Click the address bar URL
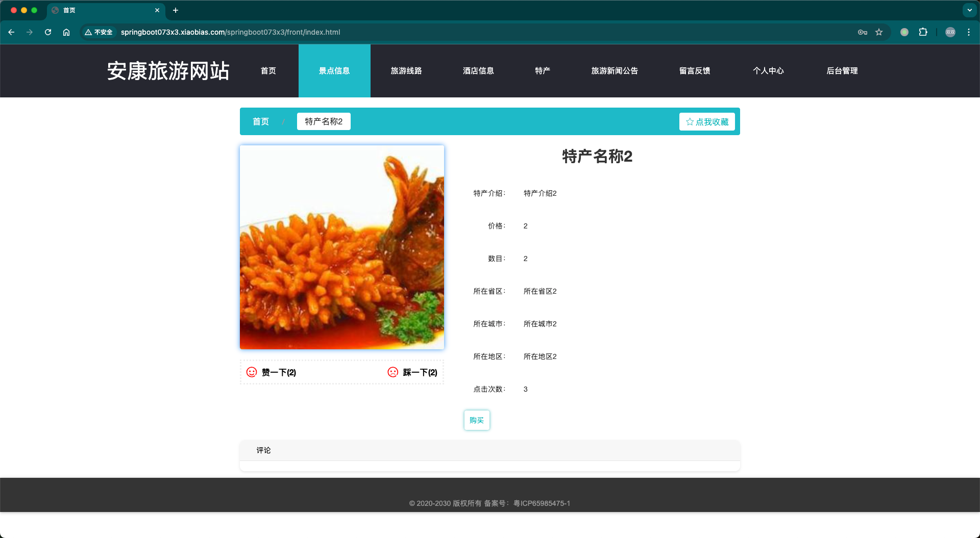This screenshot has width=980, height=538. [x=230, y=32]
